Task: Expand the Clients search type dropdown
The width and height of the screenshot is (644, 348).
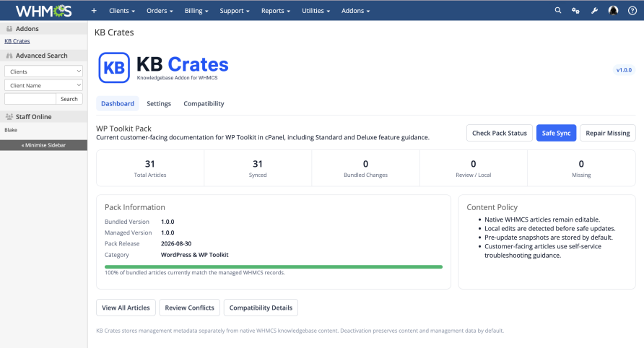Action: pyautogui.click(x=43, y=71)
